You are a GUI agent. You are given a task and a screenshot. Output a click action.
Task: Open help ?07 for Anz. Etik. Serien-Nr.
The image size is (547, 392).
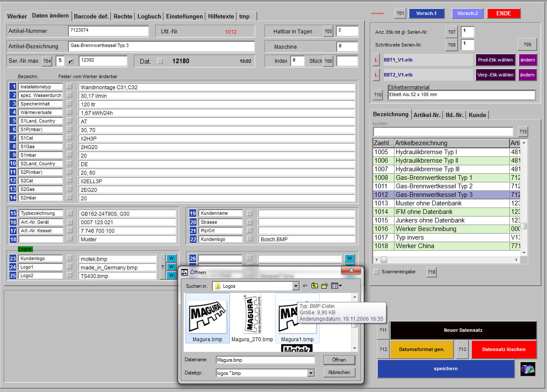point(452,32)
